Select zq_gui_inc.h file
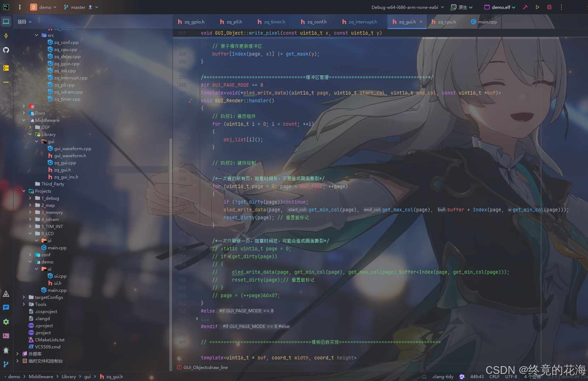Screen dimensions: 588x381 66,177
